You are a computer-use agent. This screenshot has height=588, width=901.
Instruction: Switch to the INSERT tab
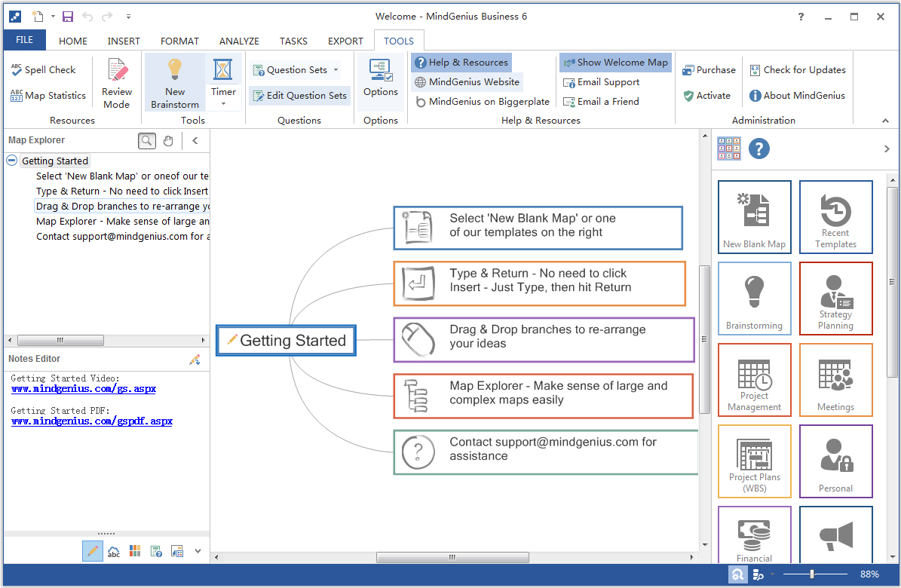click(124, 41)
